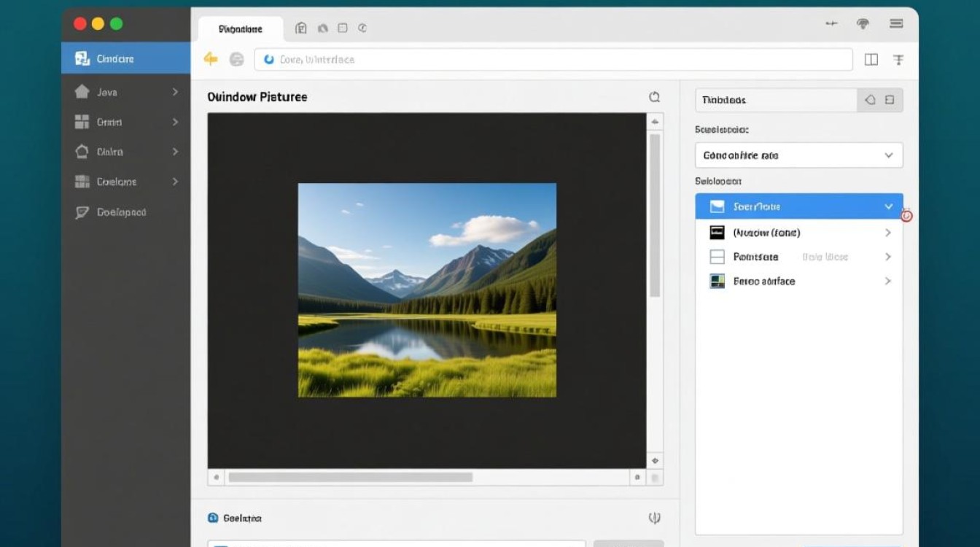Viewport: 980px width, 547px height.
Task: Select the first tab in the tab bar
Action: [x=241, y=29]
